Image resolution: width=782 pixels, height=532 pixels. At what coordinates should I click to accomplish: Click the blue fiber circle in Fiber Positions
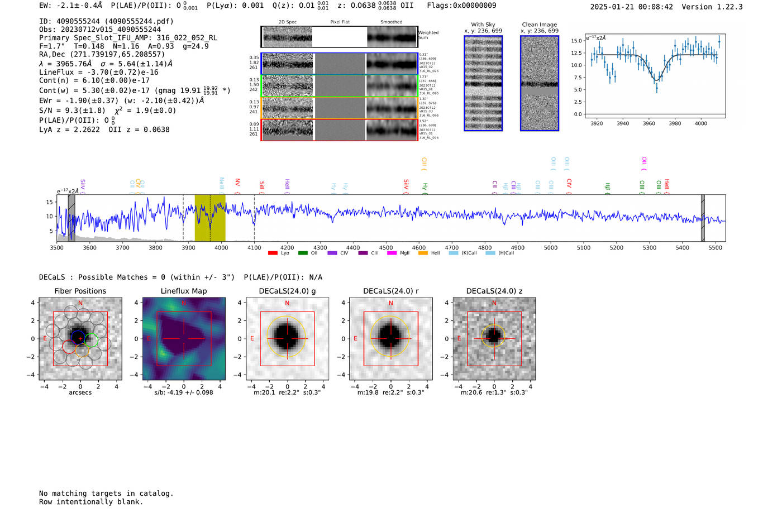tap(78, 336)
